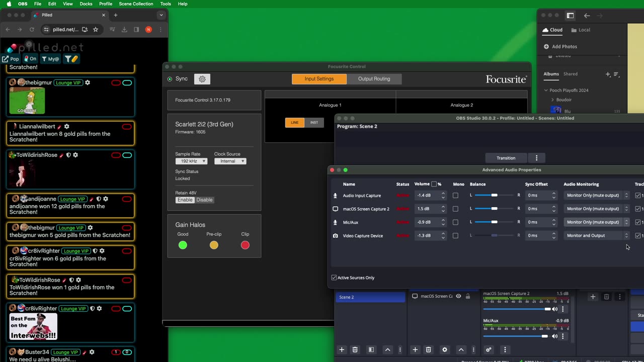The width and height of the screenshot is (644, 362).
Task: Open advanced audio properties gears icon
Action: 489,349
